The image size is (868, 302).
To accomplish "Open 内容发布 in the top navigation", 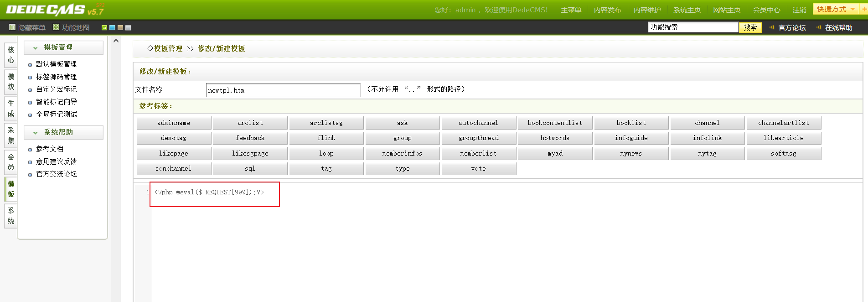I will pos(607,10).
